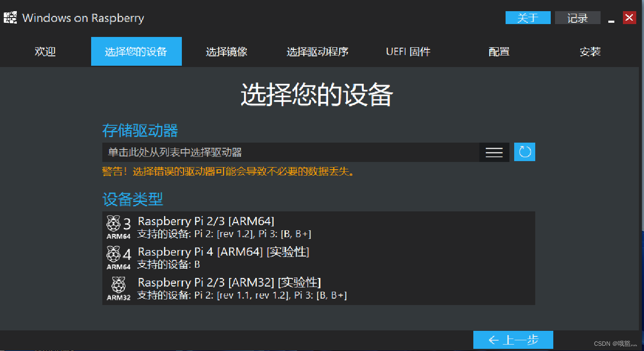The width and height of the screenshot is (644, 351).
Task: Click the 存储驱动器 section heading
Action: coord(140,131)
